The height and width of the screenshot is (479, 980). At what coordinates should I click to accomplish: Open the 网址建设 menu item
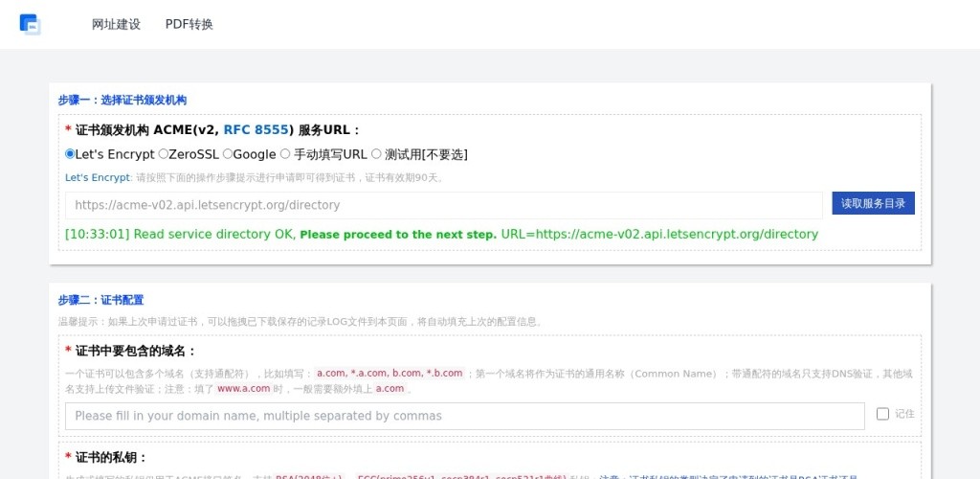[x=116, y=24]
